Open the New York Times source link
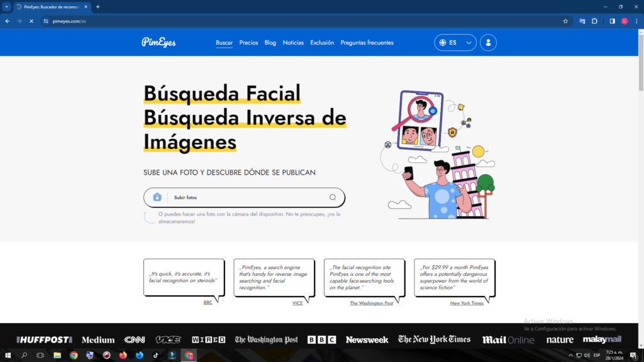 pyautogui.click(x=467, y=303)
